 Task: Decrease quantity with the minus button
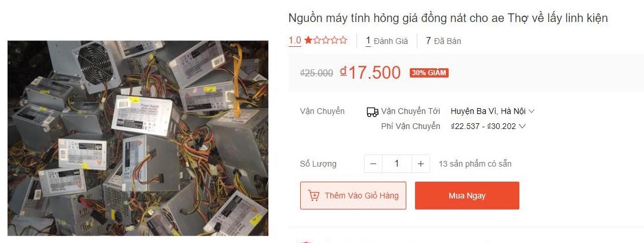click(x=373, y=164)
